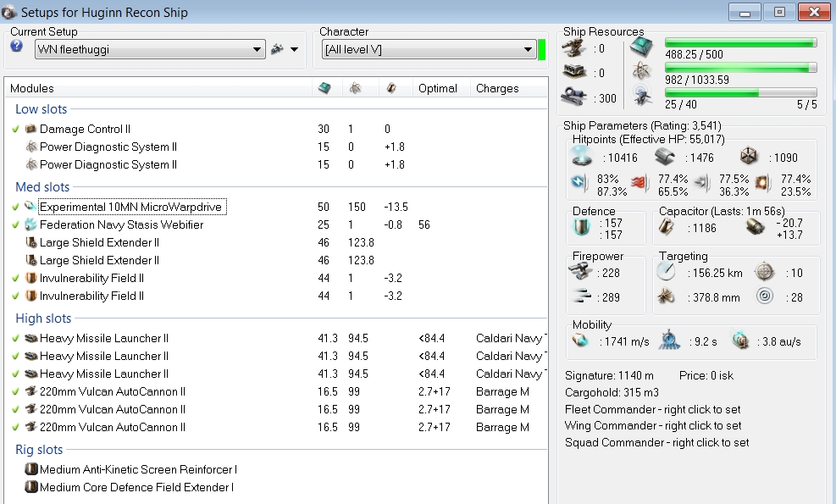Click the warp speed icon 3.8 au/s

pos(740,340)
